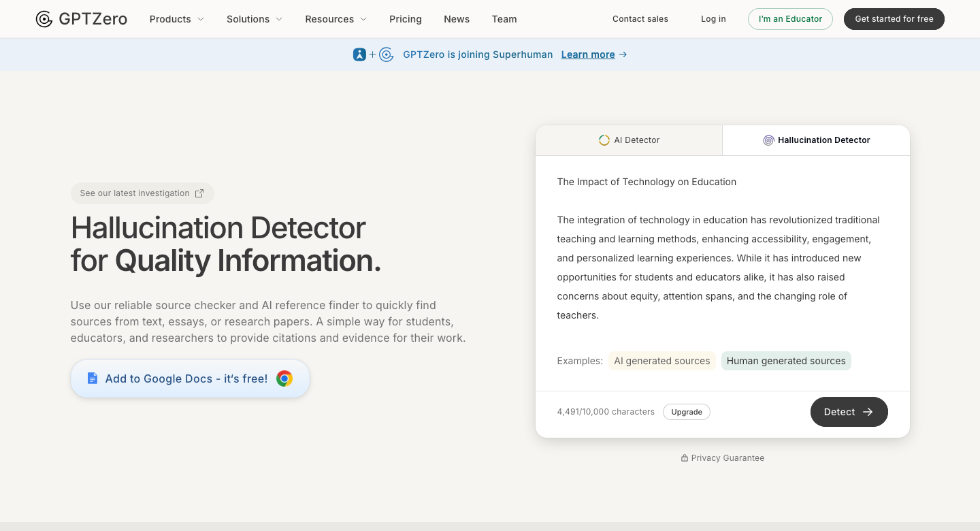Image resolution: width=980 pixels, height=531 pixels.
Task: Load the Human generated sources example
Action: (786, 361)
